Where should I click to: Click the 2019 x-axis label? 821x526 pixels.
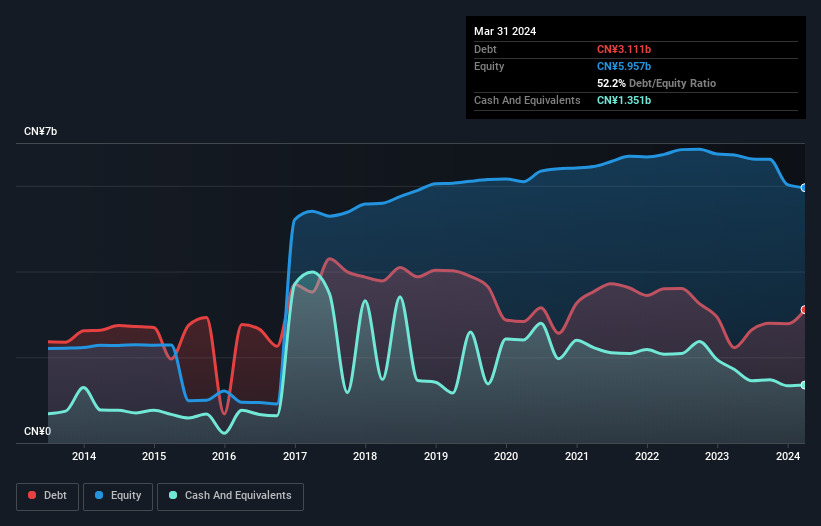pos(436,456)
